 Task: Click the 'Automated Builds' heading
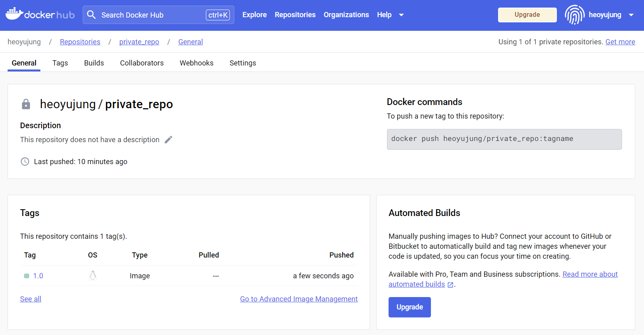click(x=425, y=213)
